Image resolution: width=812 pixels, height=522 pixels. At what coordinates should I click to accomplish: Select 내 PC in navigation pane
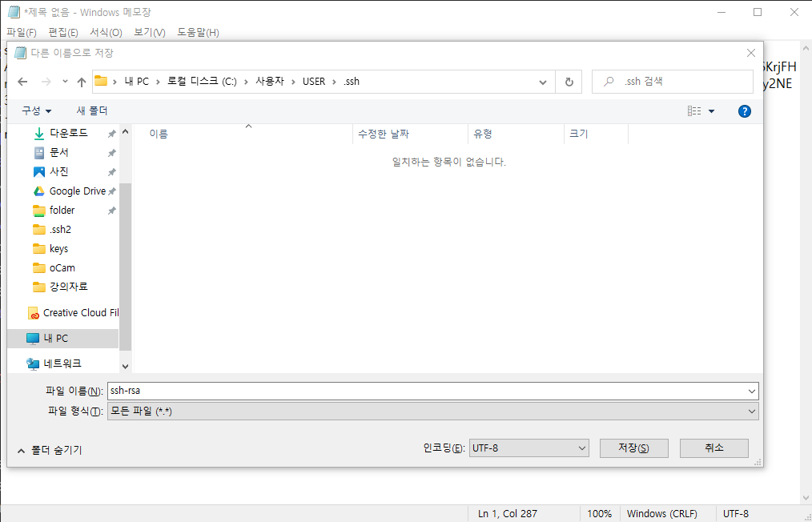(55, 338)
